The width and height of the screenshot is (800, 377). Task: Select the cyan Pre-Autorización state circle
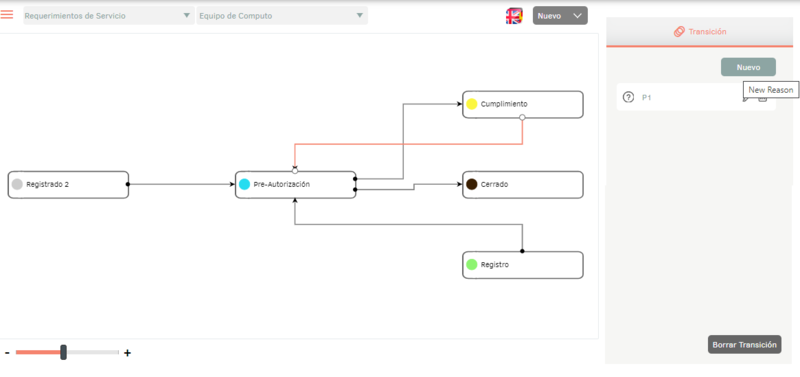point(244,184)
